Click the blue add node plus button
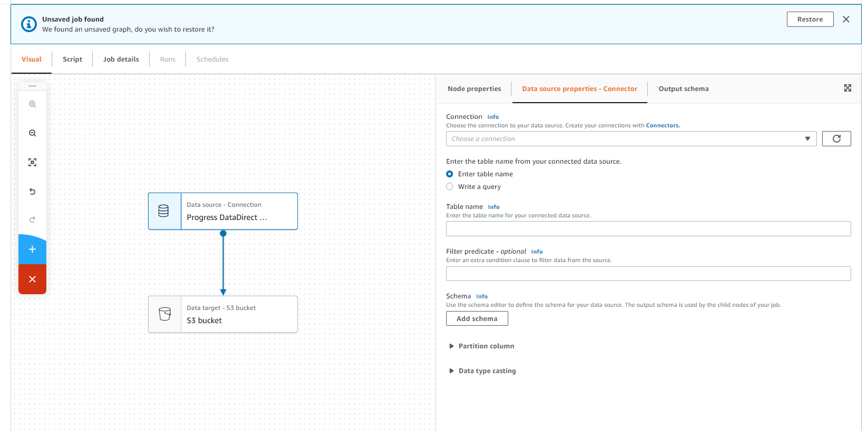The width and height of the screenshot is (868, 431). click(32, 249)
